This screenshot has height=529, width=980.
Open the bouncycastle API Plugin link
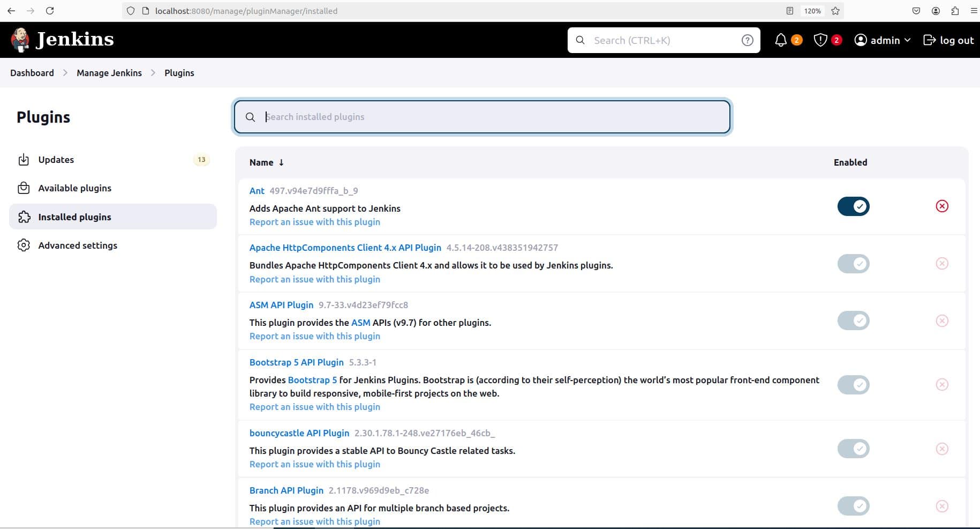pyautogui.click(x=299, y=433)
